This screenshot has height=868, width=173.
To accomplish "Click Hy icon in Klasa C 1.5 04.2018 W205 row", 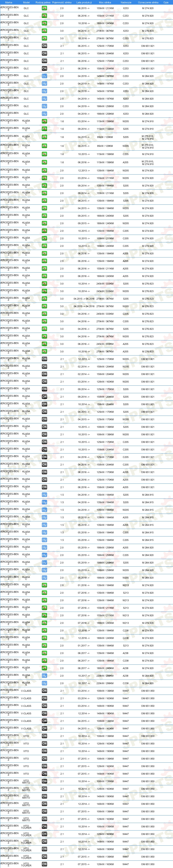I will click(44, 510).
